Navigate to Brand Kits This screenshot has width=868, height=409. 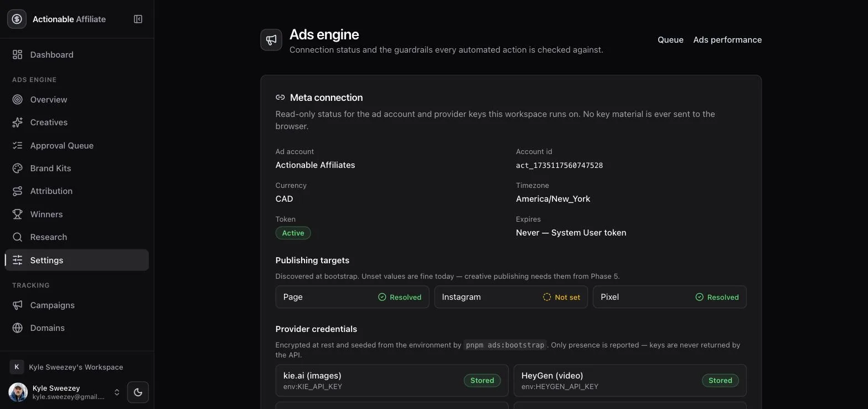click(77, 168)
